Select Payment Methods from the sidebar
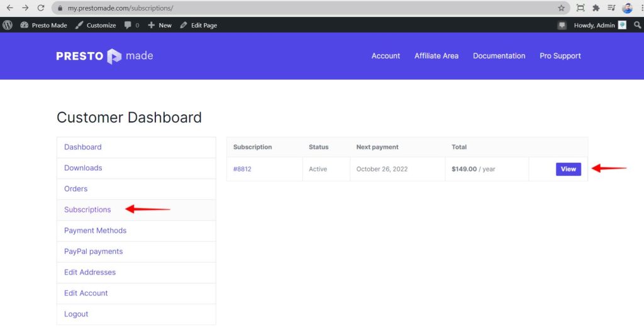This screenshot has height=333, width=644. 95,231
